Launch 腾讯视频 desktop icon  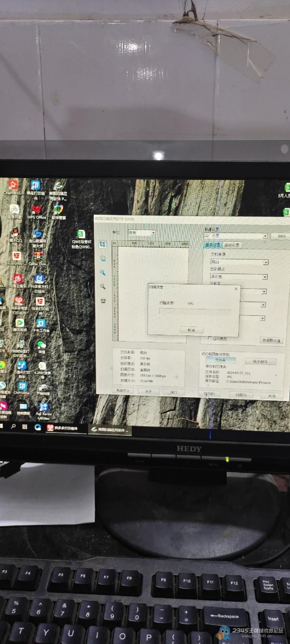[x=19, y=325]
